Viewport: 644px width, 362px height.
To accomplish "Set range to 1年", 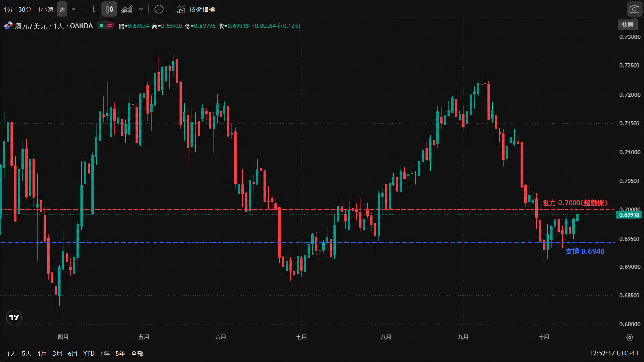I will point(105,354).
